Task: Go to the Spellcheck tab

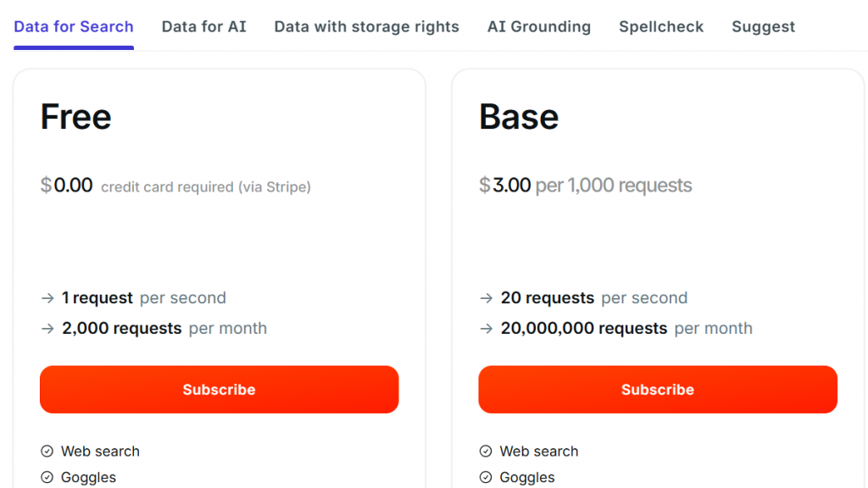Action: coord(661,26)
